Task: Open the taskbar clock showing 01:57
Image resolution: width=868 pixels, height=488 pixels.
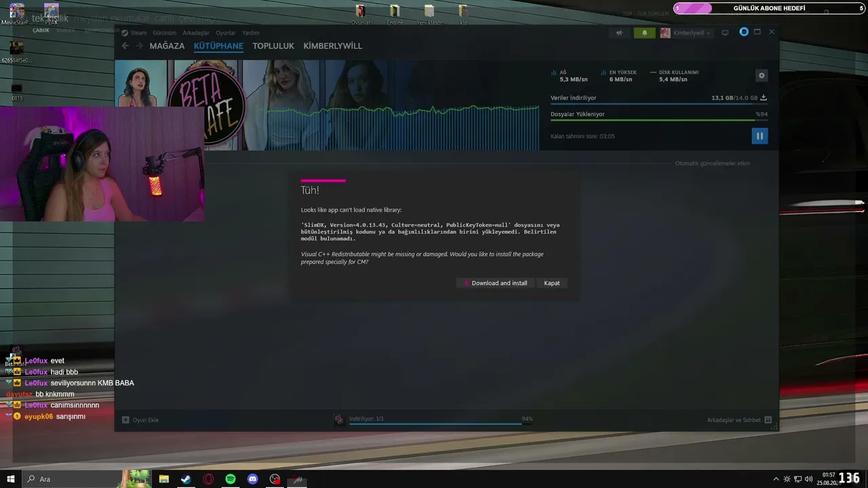Action: click(x=829, y=479)
